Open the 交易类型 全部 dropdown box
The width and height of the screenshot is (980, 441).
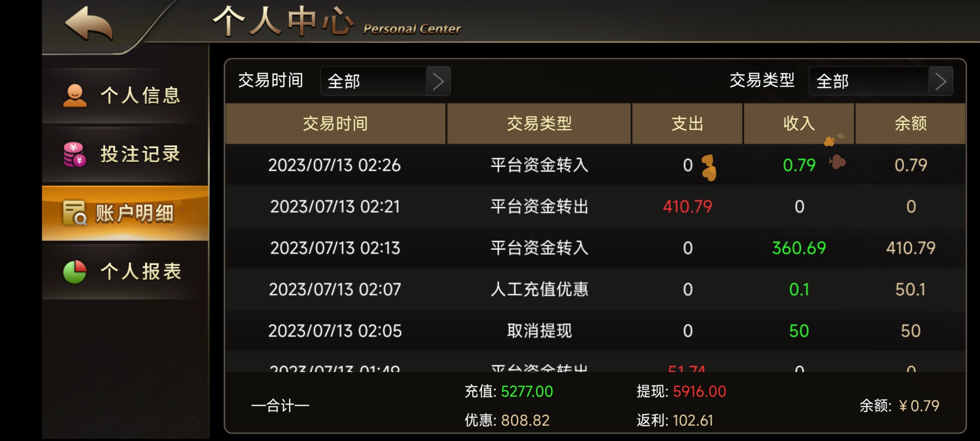(881, 81)
